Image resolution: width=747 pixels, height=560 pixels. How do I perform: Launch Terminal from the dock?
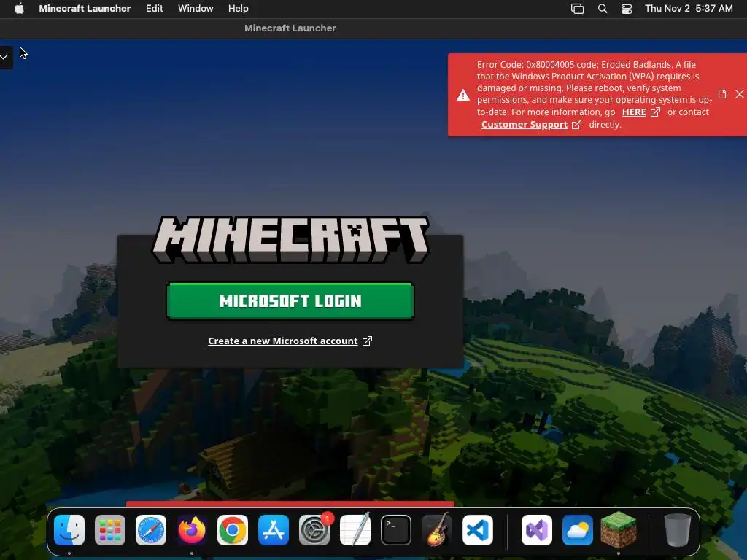(396, 530)
